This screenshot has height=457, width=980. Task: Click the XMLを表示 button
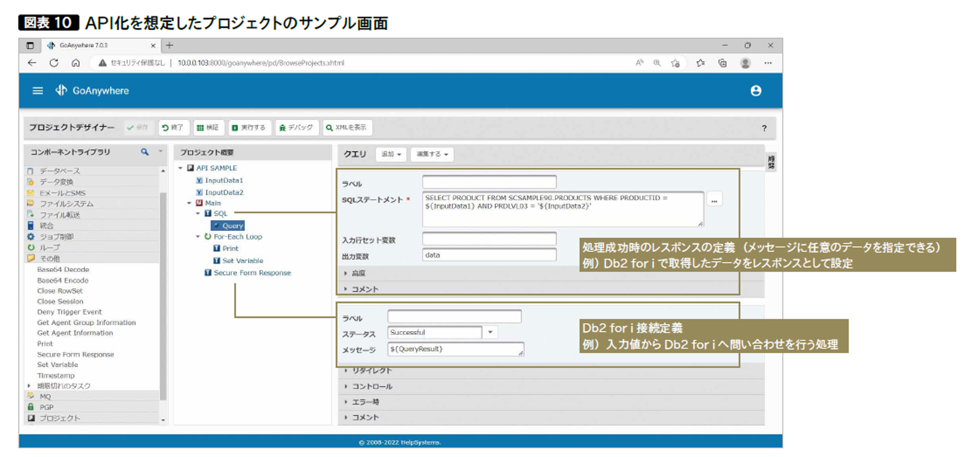(x=346, y=128)
